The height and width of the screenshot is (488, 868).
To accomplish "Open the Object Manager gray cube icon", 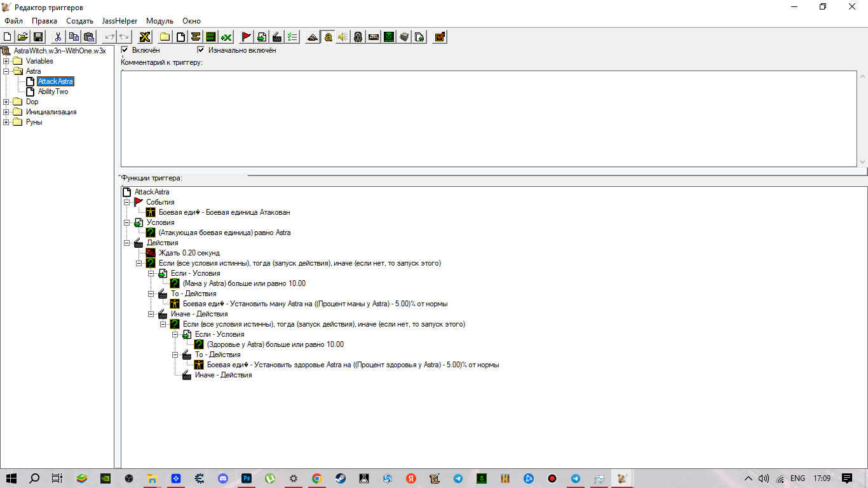I will (404, 37).
